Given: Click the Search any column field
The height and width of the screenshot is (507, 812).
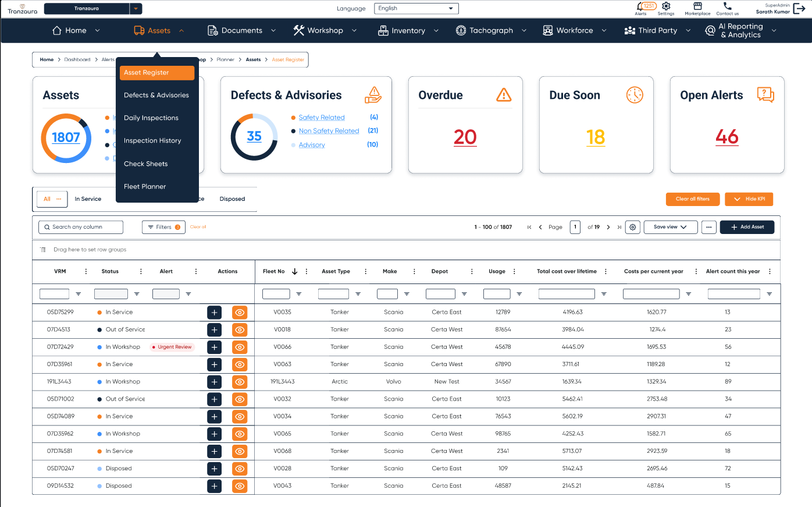Looking at the screenshot, I should [80, 227].
